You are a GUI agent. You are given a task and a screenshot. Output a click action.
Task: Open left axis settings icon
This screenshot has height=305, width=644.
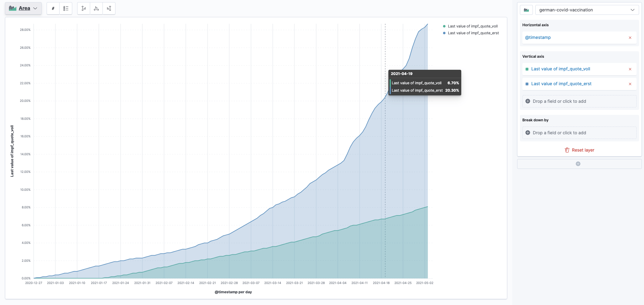pyautogui.click(x=84, y=8)
